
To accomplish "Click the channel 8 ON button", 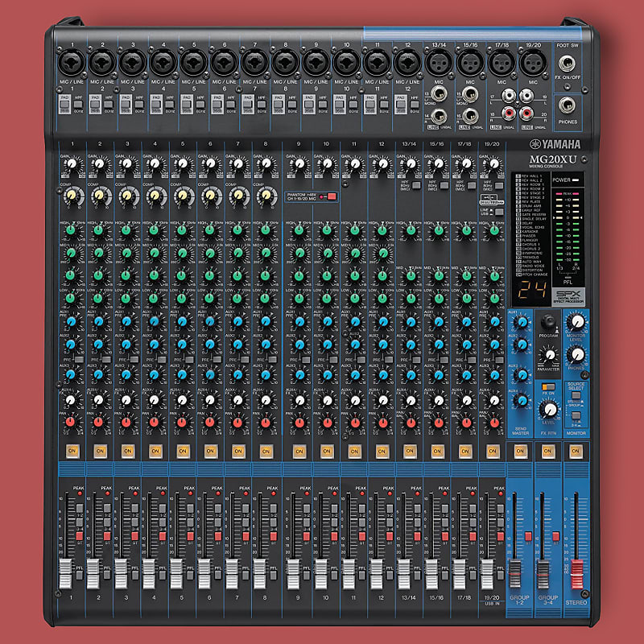I will click(266, 451).
